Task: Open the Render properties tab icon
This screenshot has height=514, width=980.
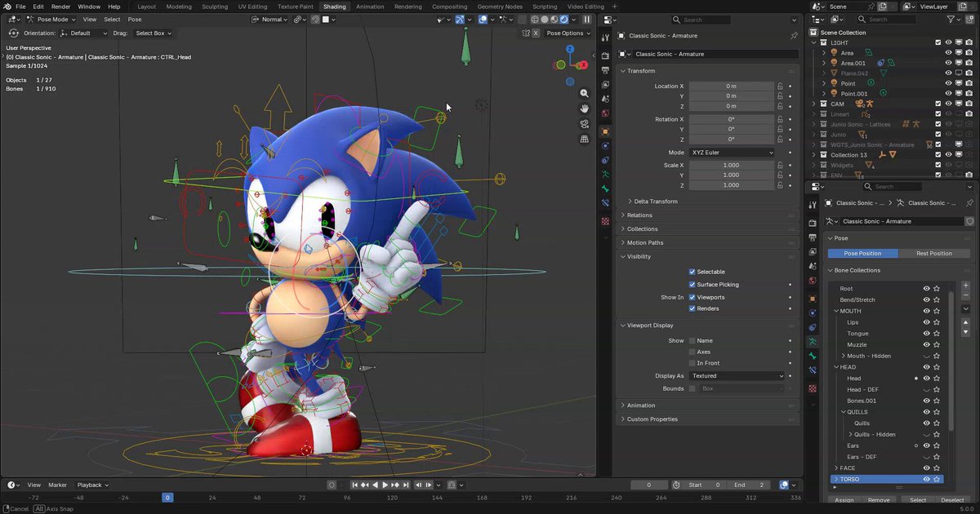Action: click(x=605, y=55)
